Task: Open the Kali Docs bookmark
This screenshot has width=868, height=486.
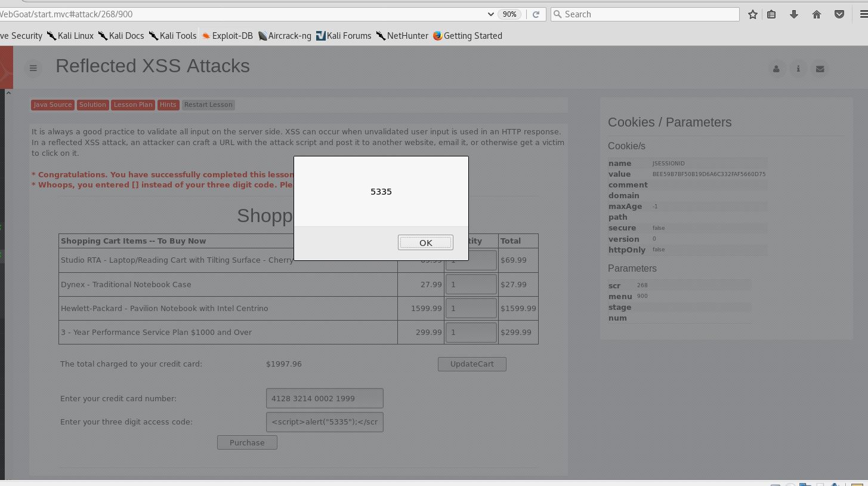Action: 121,36
